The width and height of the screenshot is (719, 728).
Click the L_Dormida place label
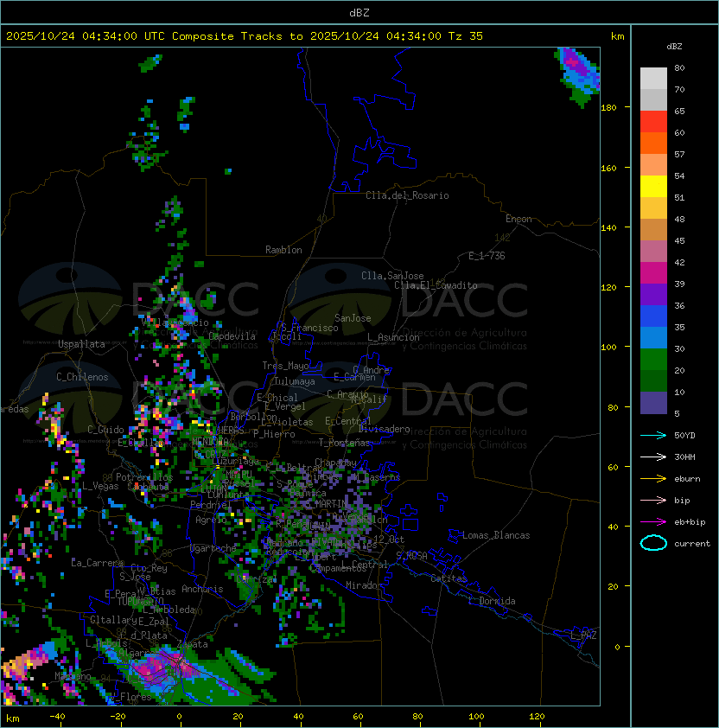click(x=492, y=601)
